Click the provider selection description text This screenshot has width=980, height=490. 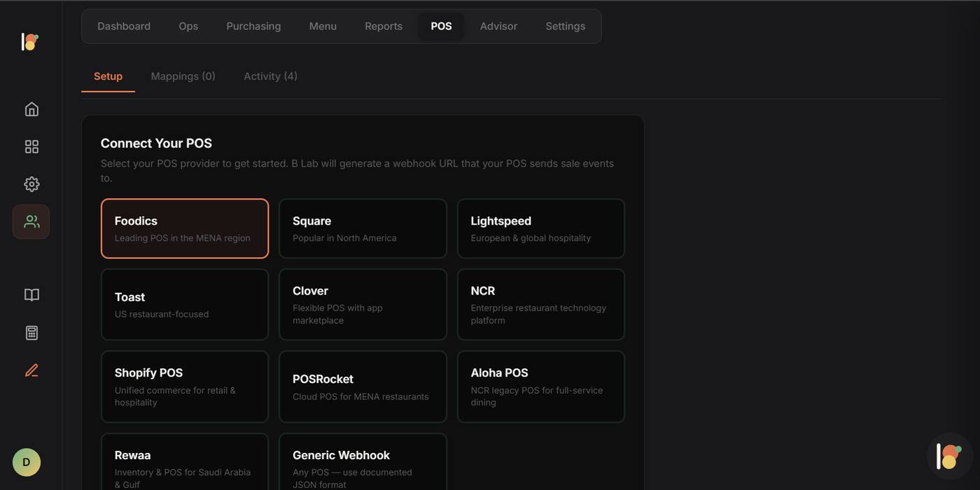(357, 171)
